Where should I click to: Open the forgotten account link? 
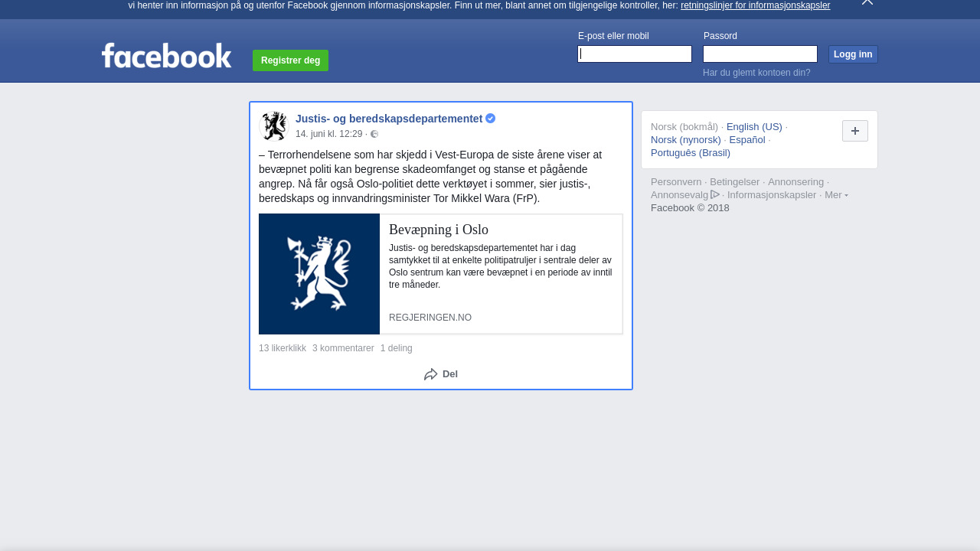(x=756, y=73)
